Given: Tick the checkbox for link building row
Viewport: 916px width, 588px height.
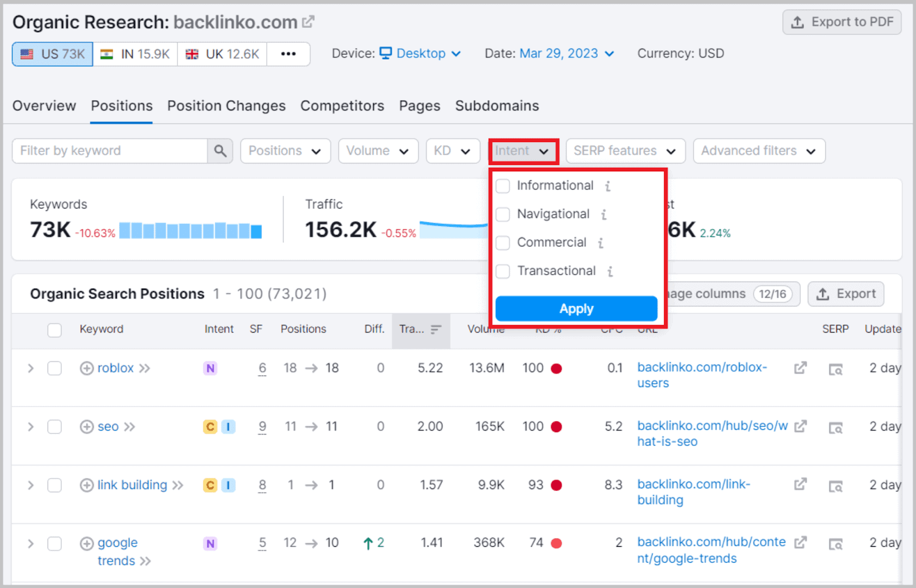Looking at the screenshot, I should click(54, 486).
